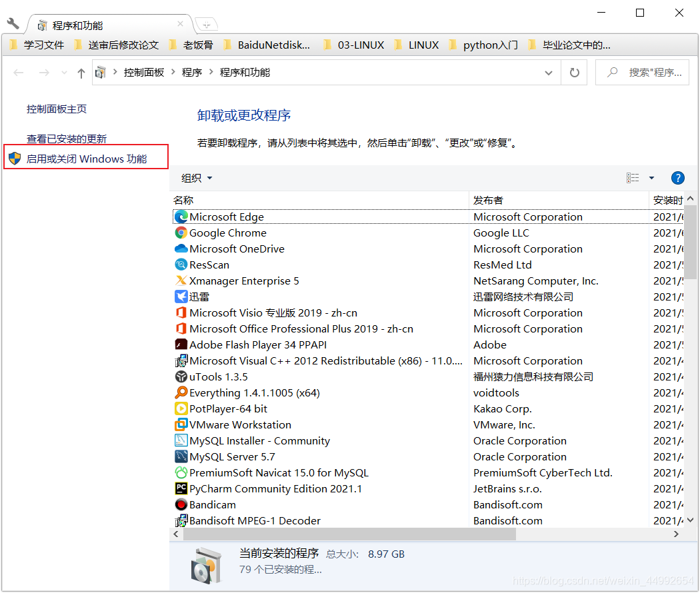This screenshot has width=700, height=593.
Task: Open the 组织 dropdown menu
Action: [x=197, y=178]
